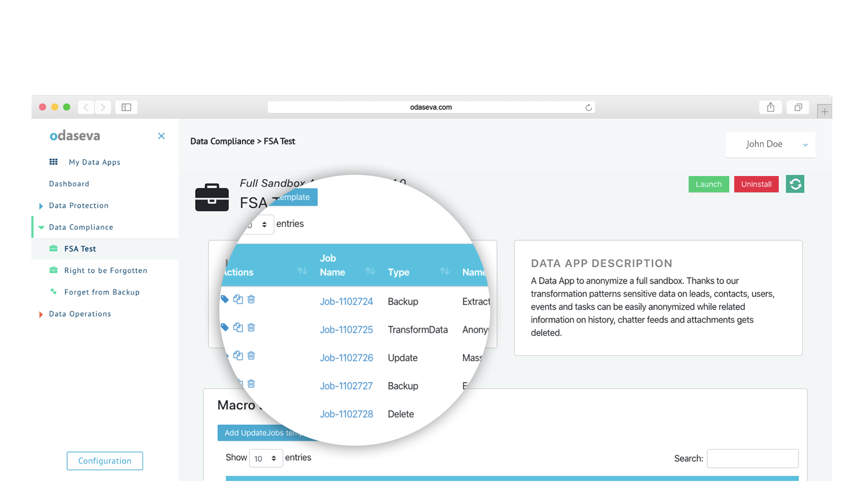
Task: Select FSA Test in the sidebar
Action: pos(80,249)
